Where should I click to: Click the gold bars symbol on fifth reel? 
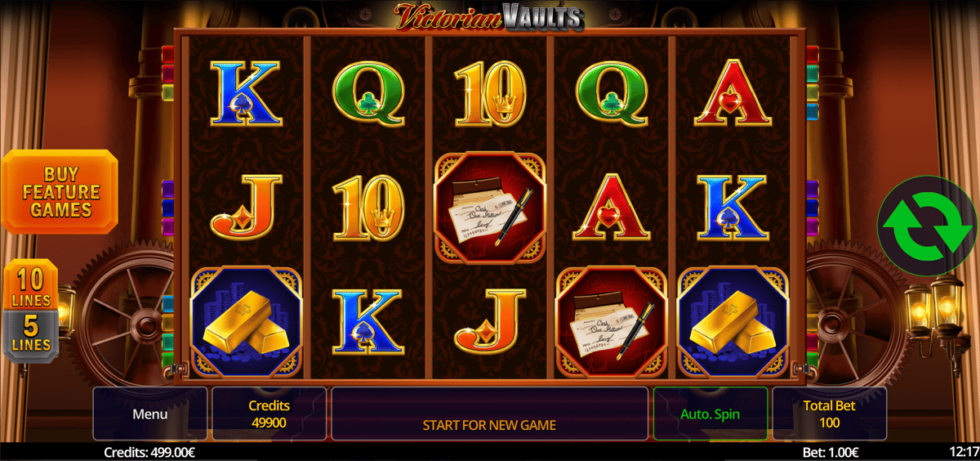click(733, 321)
